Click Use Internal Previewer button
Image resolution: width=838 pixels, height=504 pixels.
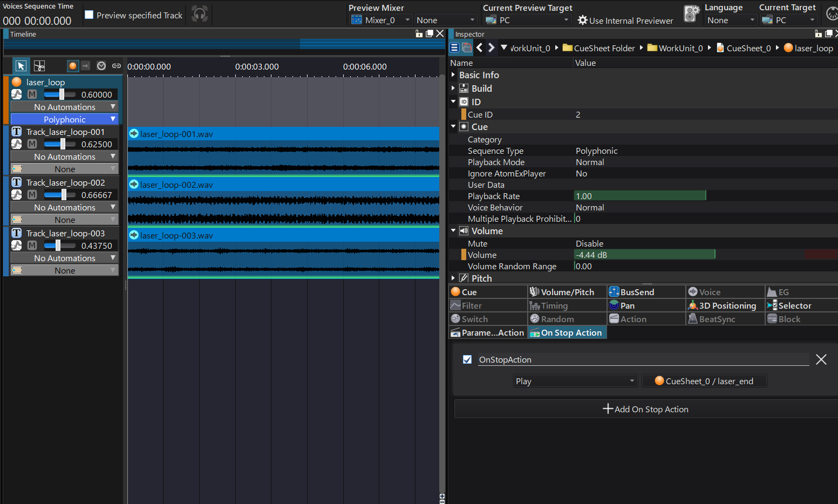[x=625, y=21]
